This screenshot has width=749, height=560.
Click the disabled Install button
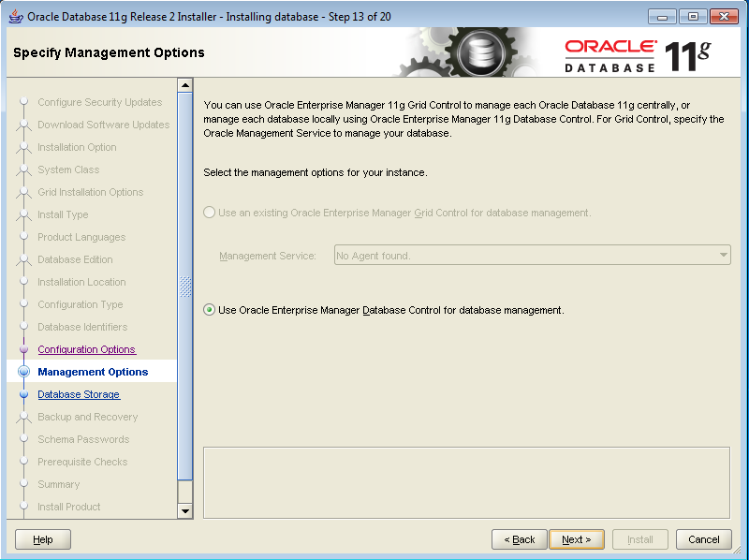tap(640, 539)
